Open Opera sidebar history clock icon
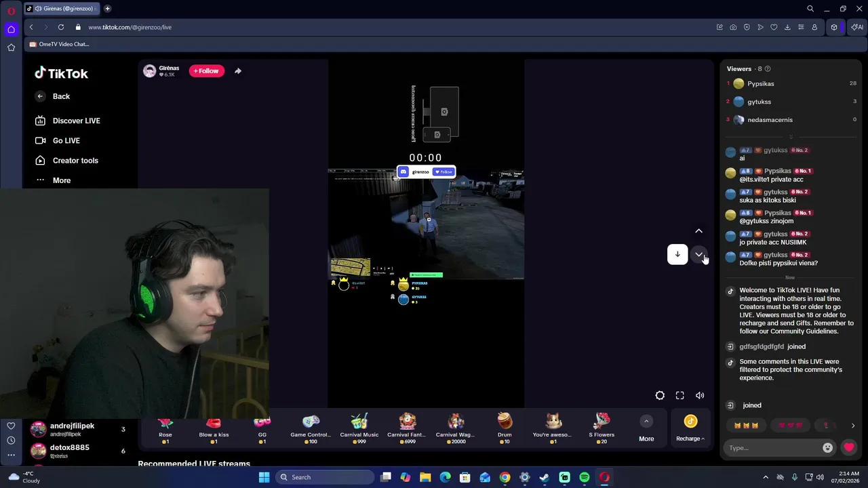The height and width of the screenshot is (488, 868). point(11,441)
